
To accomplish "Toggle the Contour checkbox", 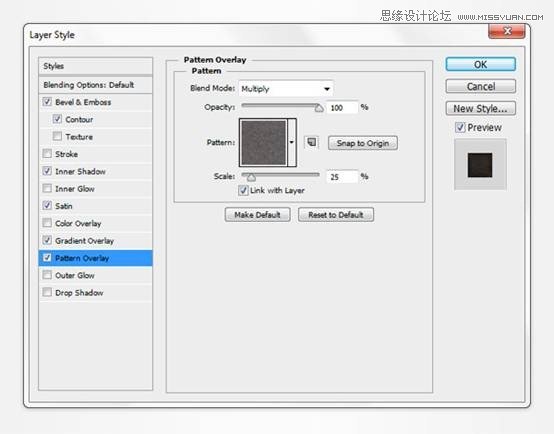I will 57,119.
